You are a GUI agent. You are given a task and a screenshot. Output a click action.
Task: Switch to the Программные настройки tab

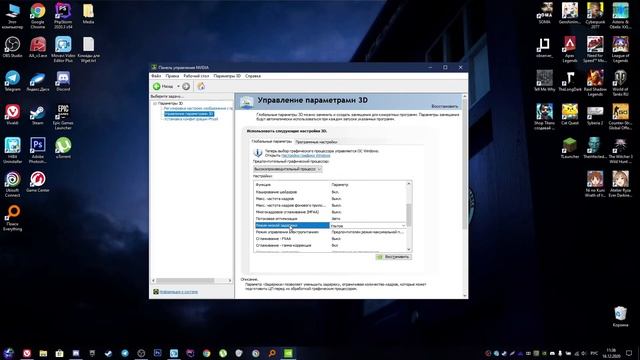click(316, 142)
